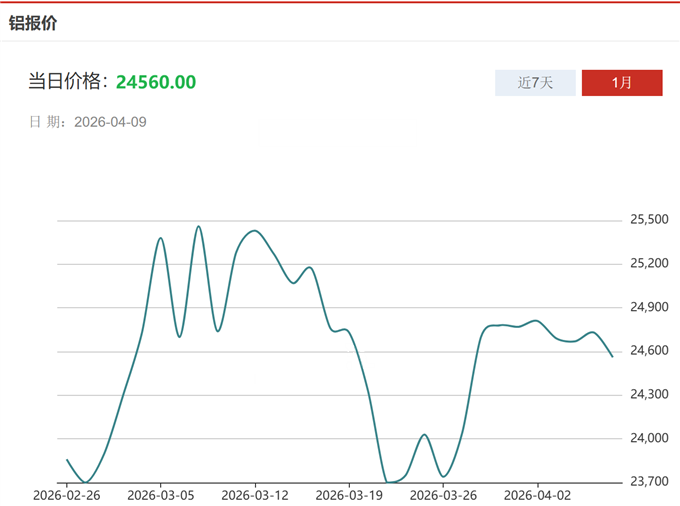Click the 2026-02-26 x-axis label
680x506 pixels.
click(x=67, y=495)
